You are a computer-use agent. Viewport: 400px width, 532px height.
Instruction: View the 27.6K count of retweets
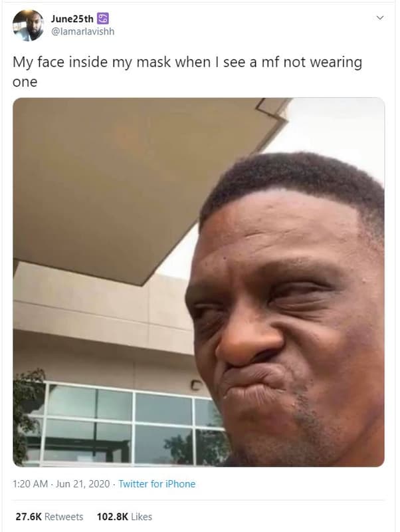coord(29,517)
